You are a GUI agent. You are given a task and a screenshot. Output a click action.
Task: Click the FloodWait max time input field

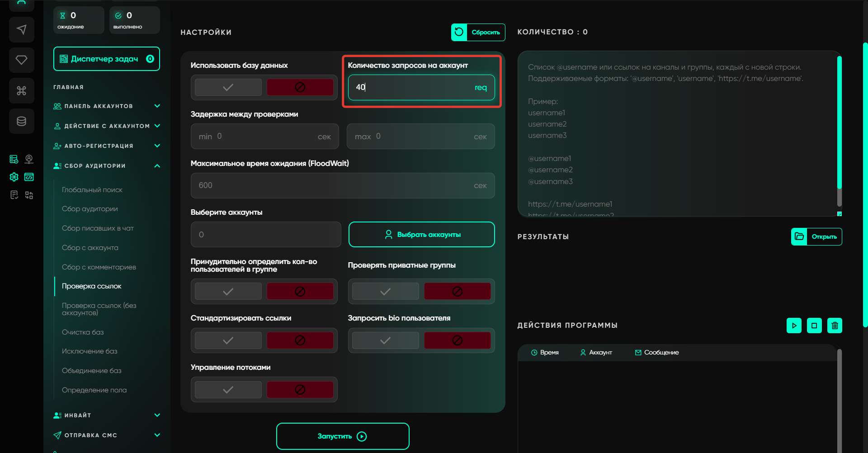335,185
